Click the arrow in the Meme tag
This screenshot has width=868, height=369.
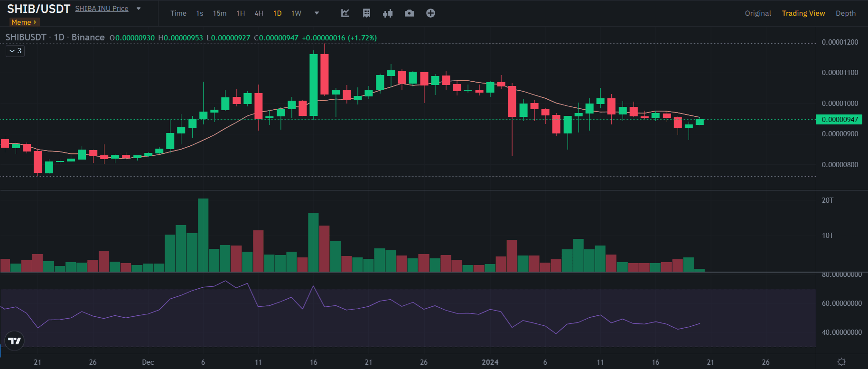[x=35, y=22]
